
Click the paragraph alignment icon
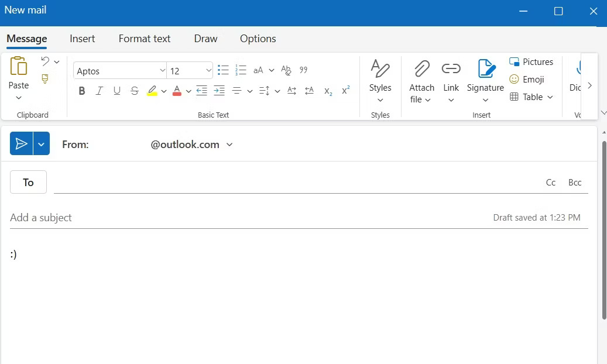pyautogui.click(x=236, y=91)
